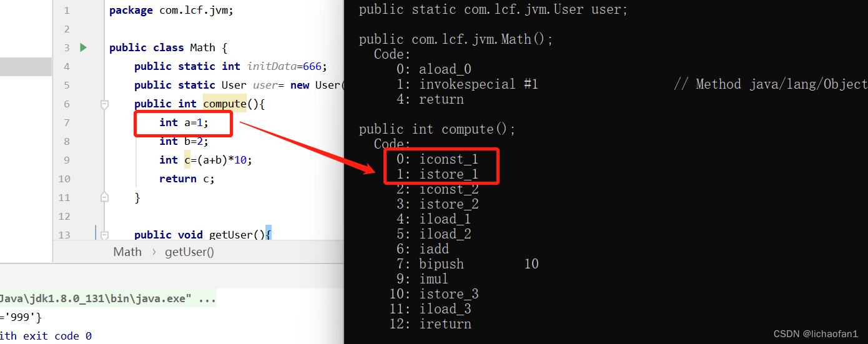Place cursor on 'package com.lcf.jvm;' line

(x=171, y=11)
